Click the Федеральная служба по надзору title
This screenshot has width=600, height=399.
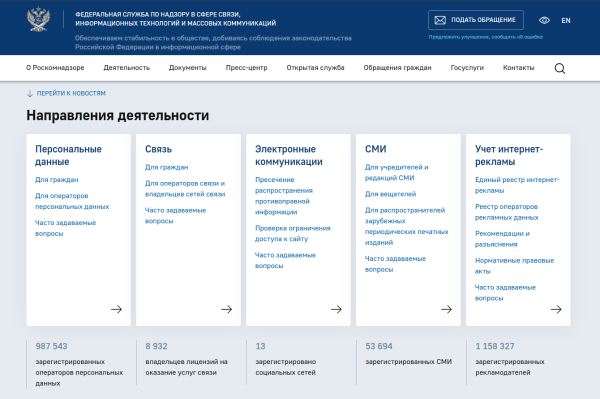click(x=175, y=19)
